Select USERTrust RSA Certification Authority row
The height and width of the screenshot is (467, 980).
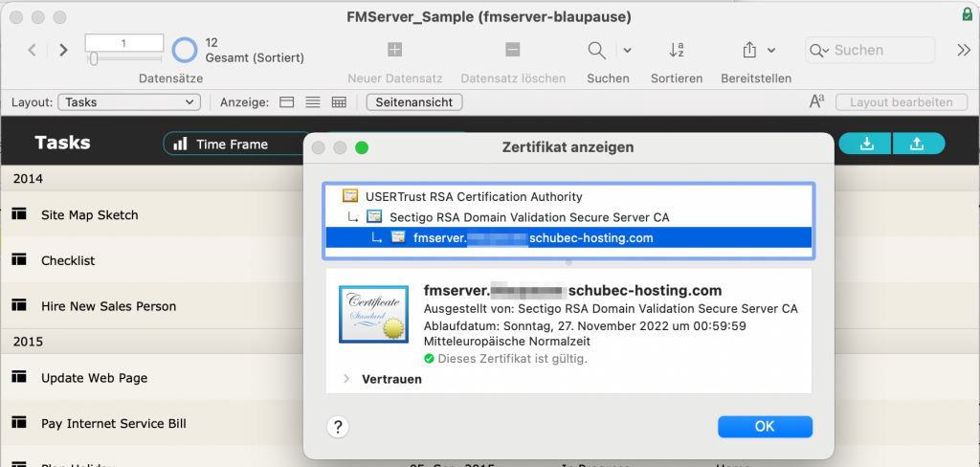coord(568,196)
